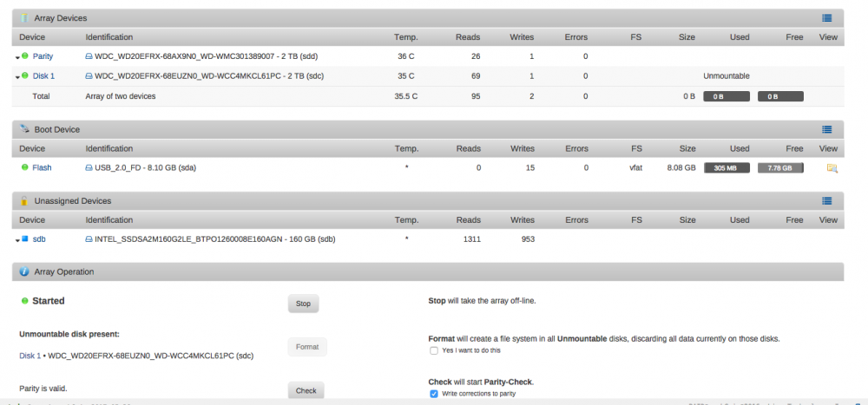This screenshot has height=405, width=868.
Task: Click the Array Devices Identification column header
Action: pos(109,37)
